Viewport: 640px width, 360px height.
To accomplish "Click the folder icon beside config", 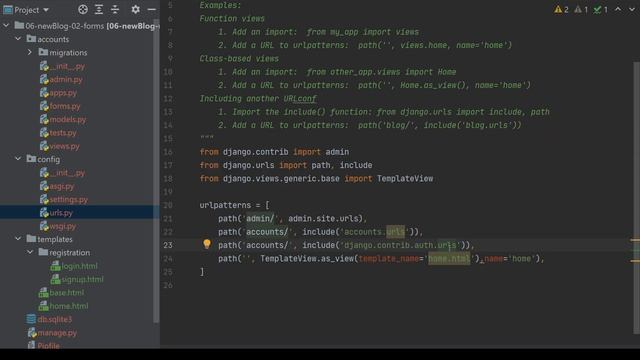I will 31,159.
